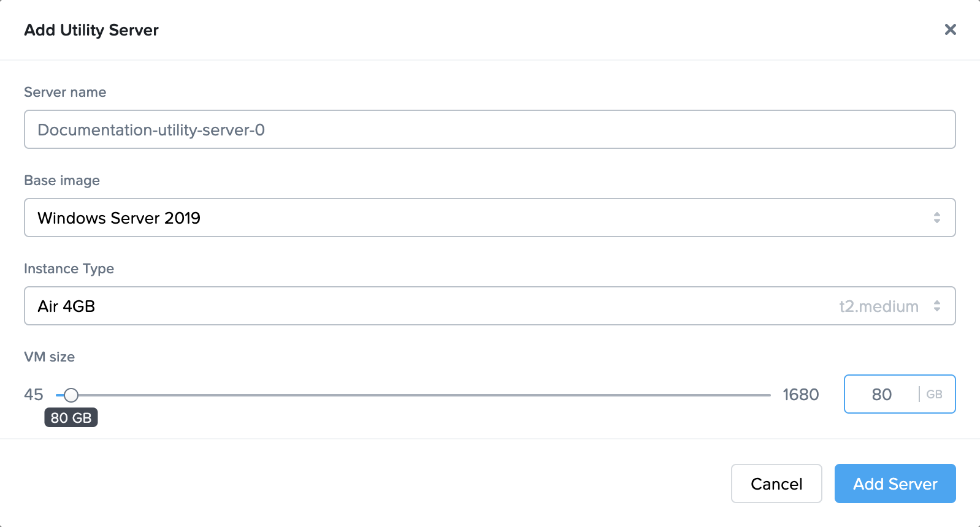Screen dimensions: 980x527
Task: Select the Air 4GB instance type
Action: point(66,306)
